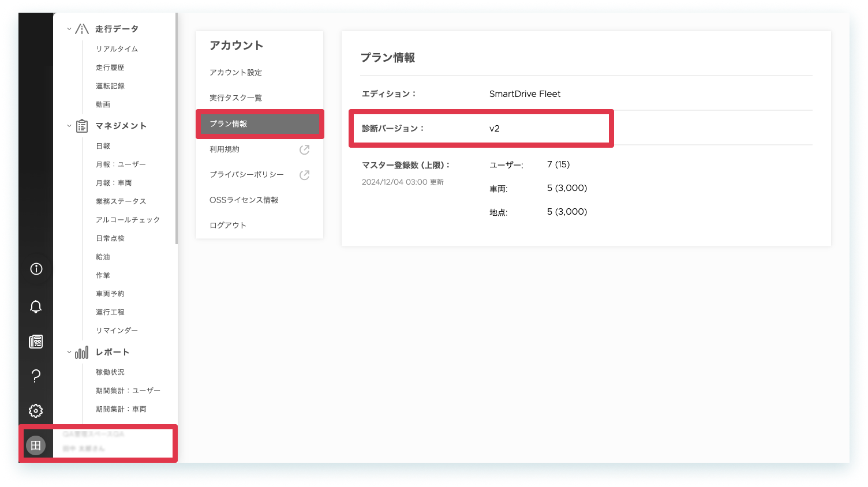Open OSSライセンス情報 menu item
The image size is (868, 487).
(x=244, y=200)
